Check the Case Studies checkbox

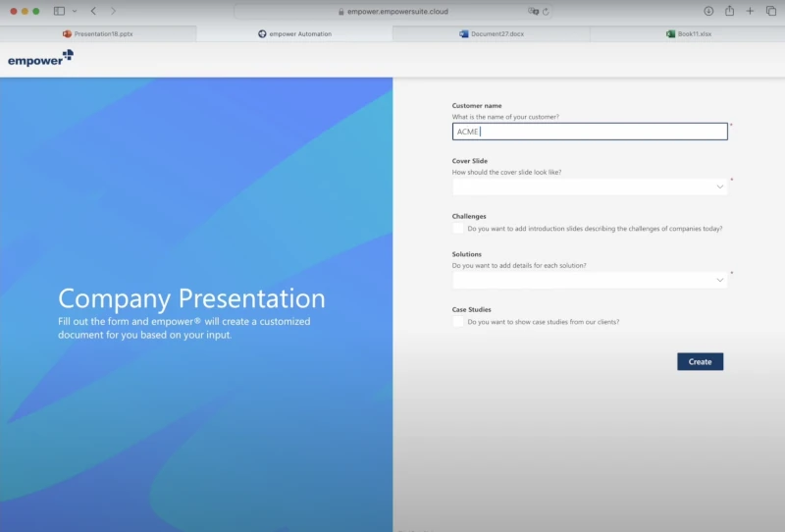[458, 322]
